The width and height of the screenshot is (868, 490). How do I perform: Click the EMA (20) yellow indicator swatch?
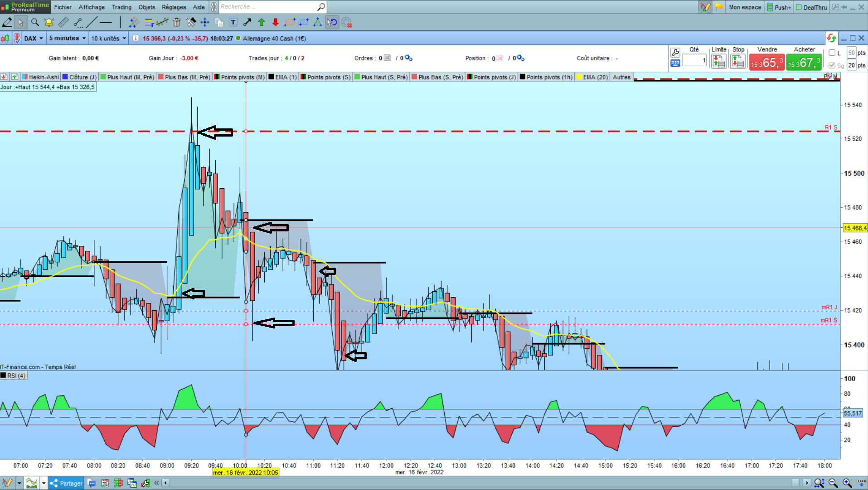(x=579, y=77)
